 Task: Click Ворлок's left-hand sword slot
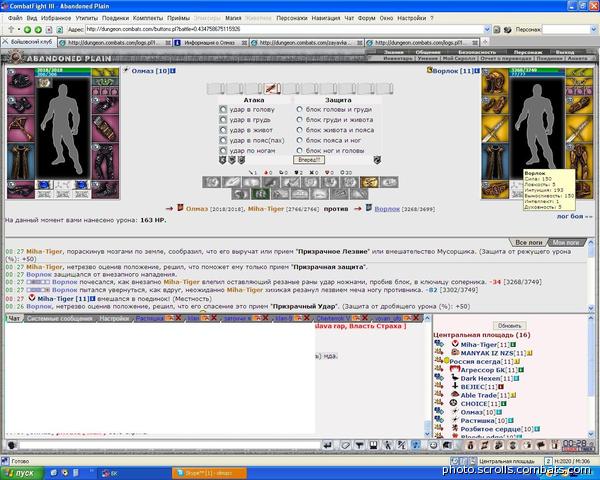495,129
